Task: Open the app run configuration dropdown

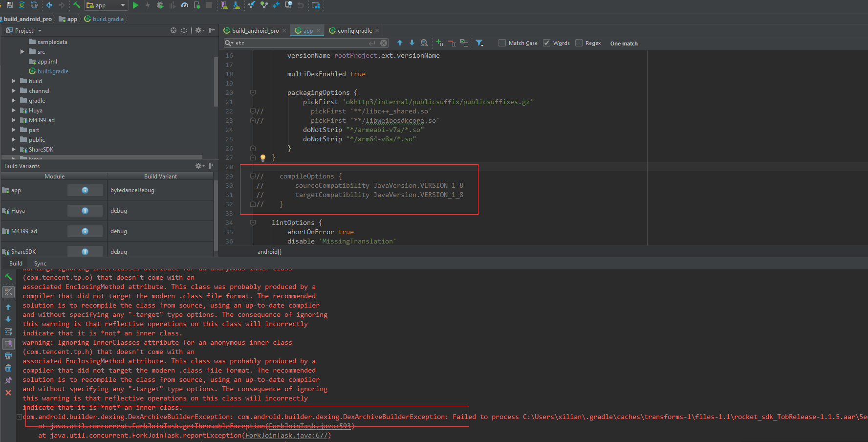Action: pos(106,5)
